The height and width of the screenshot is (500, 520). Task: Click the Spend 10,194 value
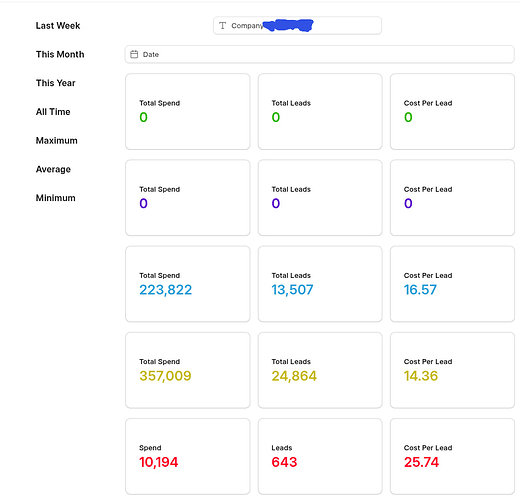point(159,462)
